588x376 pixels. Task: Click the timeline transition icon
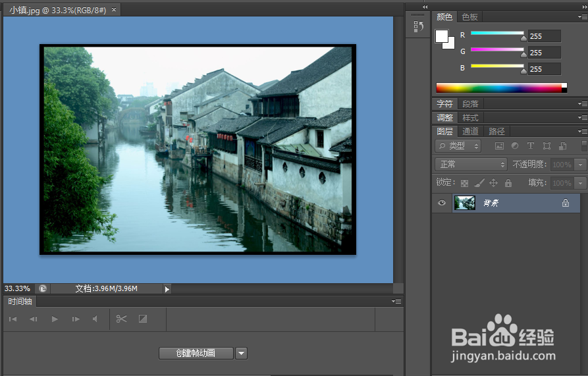pos(143,319)
